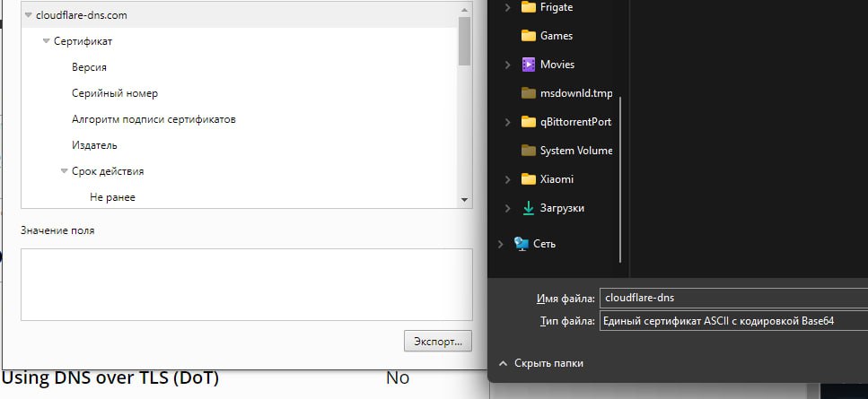Select Загрузки label in navigation pane
868x399 pixels.
(562, 208)
